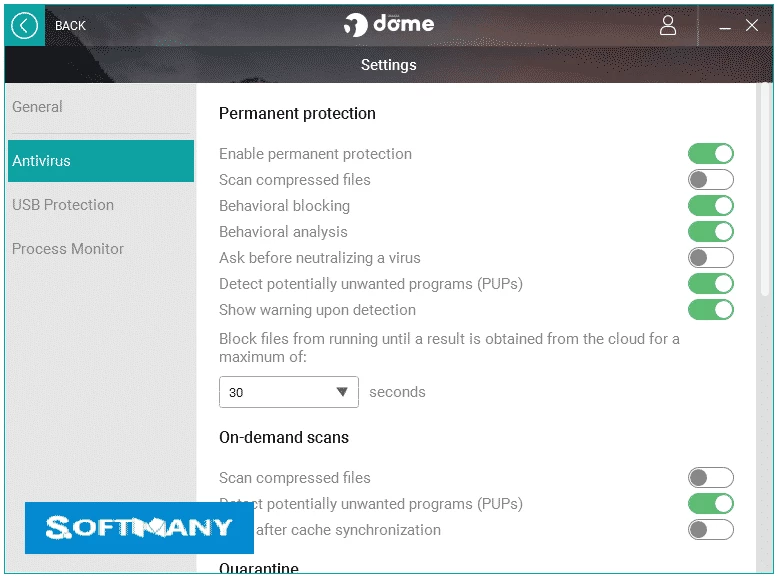Screen dimensions: 778x578
Task: Click the Panda Dome logo
Action: click(389, 24)
